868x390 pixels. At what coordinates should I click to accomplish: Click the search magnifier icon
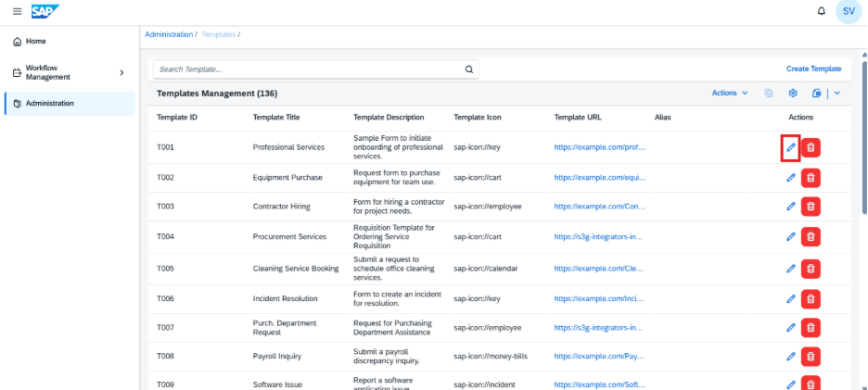click(x=469, y=69)
